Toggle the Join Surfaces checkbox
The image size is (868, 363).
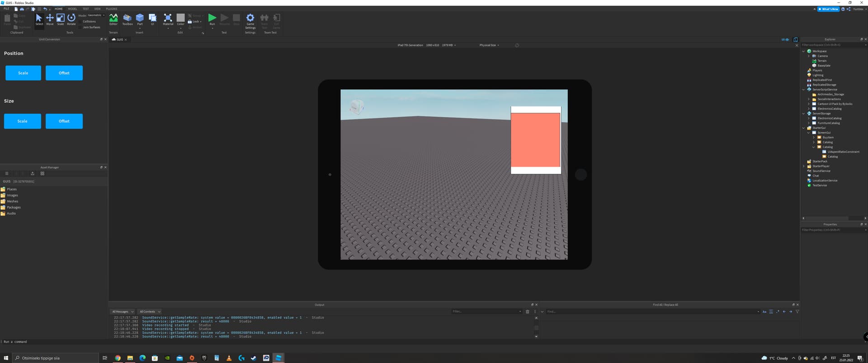pos(80,27)
